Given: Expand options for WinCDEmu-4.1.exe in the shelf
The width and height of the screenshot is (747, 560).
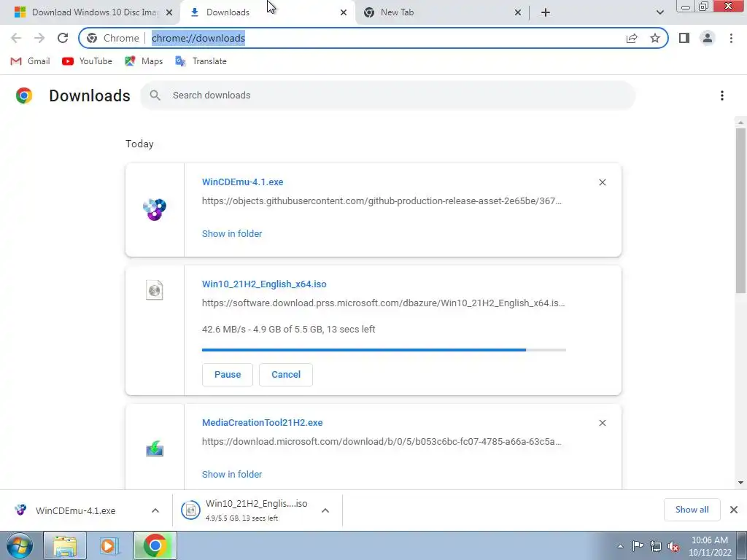Looking at the screenshot, I should (155, 510).
